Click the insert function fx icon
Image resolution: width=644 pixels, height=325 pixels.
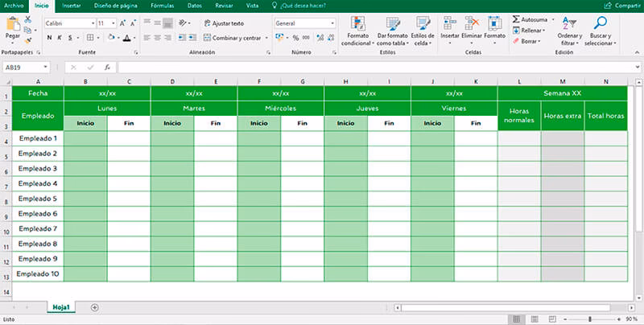106,68
